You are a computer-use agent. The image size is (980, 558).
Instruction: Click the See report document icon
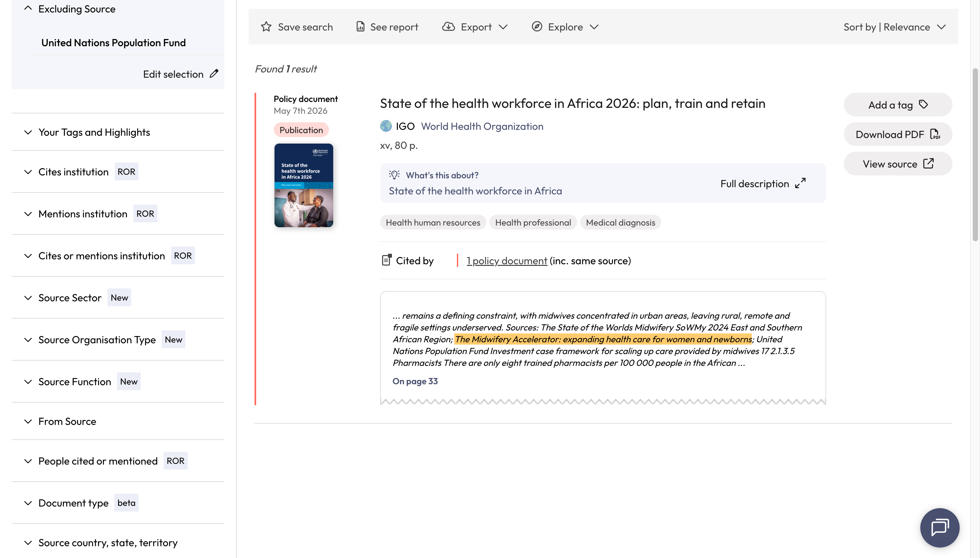click(x=360, y=27)
